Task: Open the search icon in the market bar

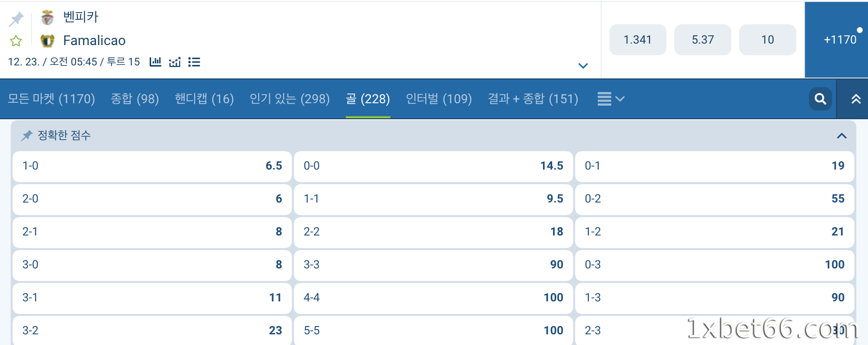Action: 820,99
